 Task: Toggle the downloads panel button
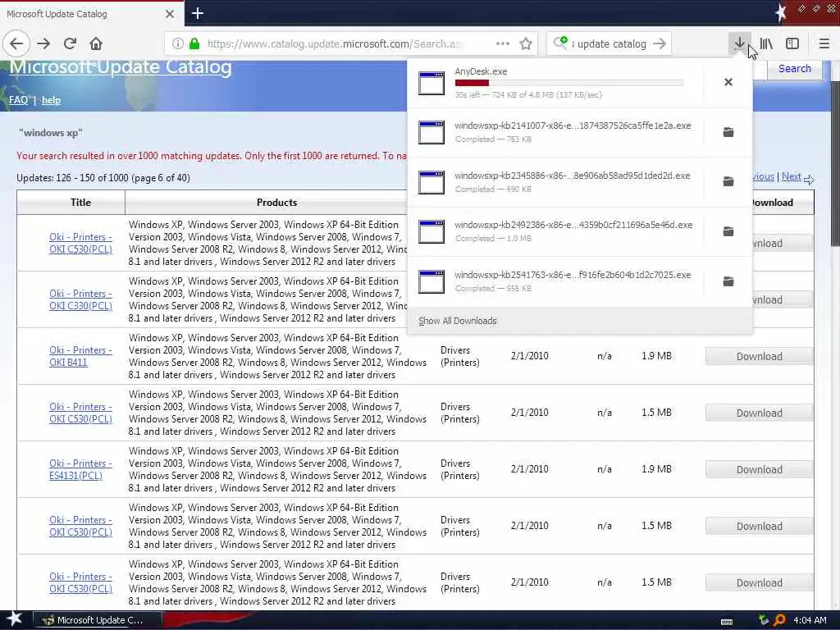tap(739, 44)
